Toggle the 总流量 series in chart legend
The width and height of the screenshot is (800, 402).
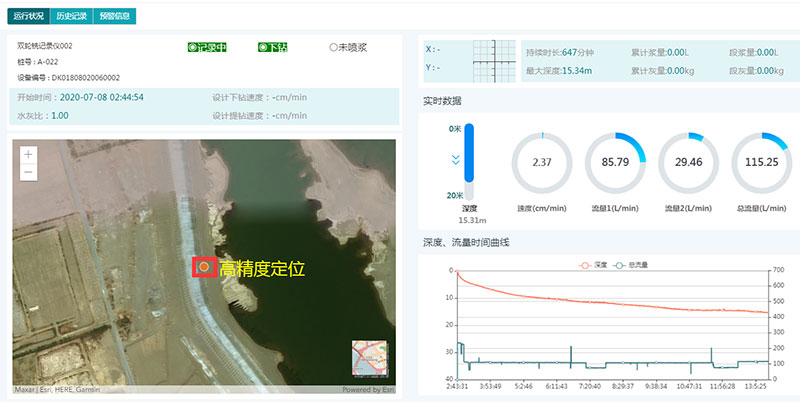click(x=632, y=265)
